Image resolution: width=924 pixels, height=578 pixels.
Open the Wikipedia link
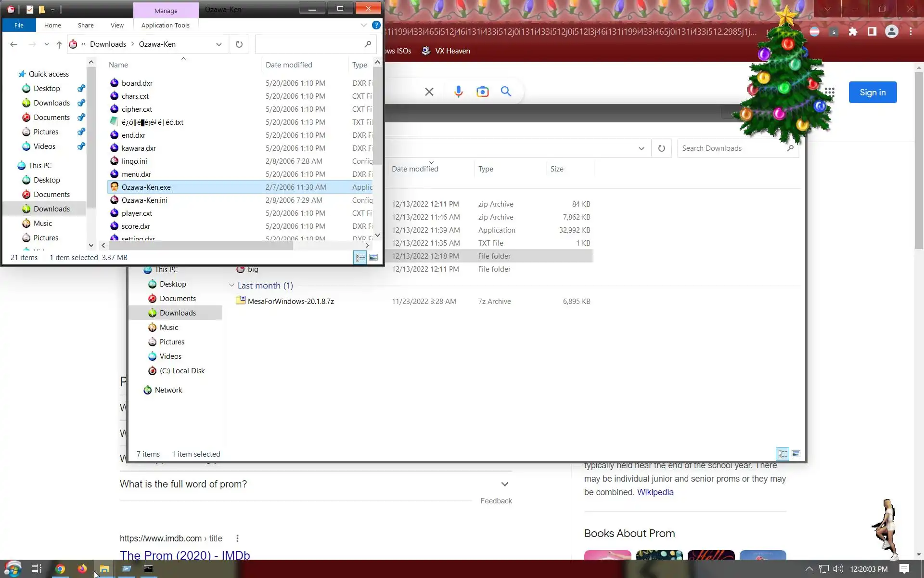(655, 492)
